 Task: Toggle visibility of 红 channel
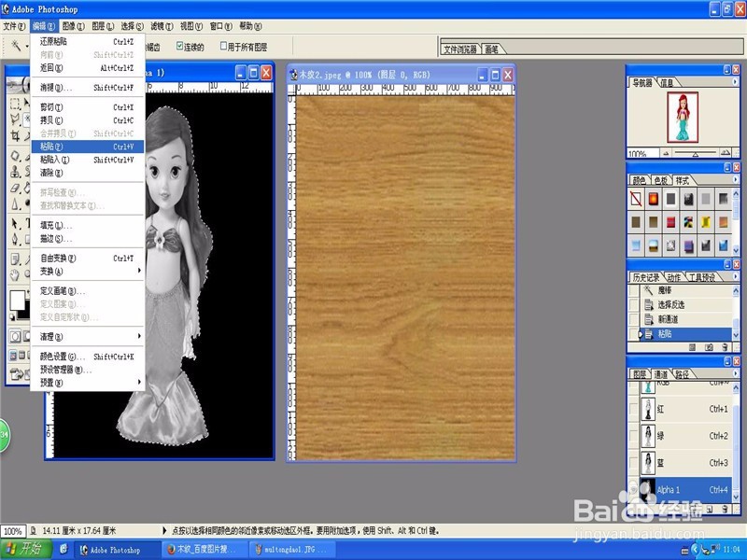tap(633, 409)
